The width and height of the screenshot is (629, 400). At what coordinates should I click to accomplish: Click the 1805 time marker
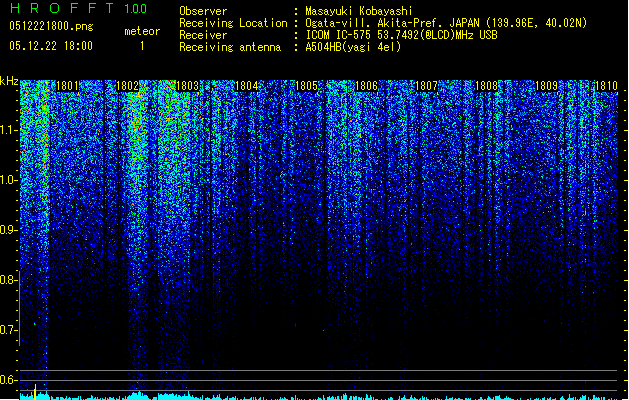(306, 86)
